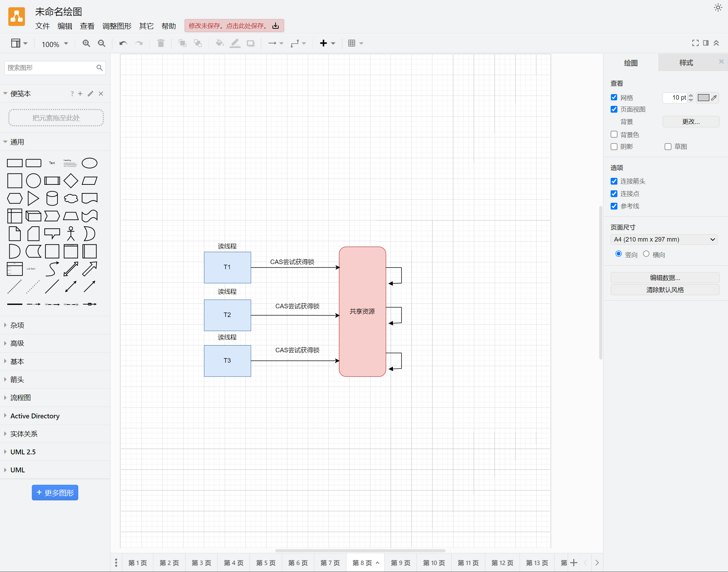Open the A4 page size dropdown
This screenshot has height=572, width=728.
click(664, 239)
